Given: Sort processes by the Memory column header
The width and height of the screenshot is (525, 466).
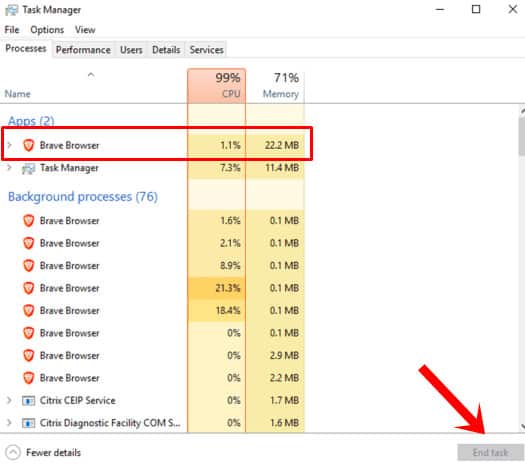Looking at the screenshot, I should coord(276,86).
